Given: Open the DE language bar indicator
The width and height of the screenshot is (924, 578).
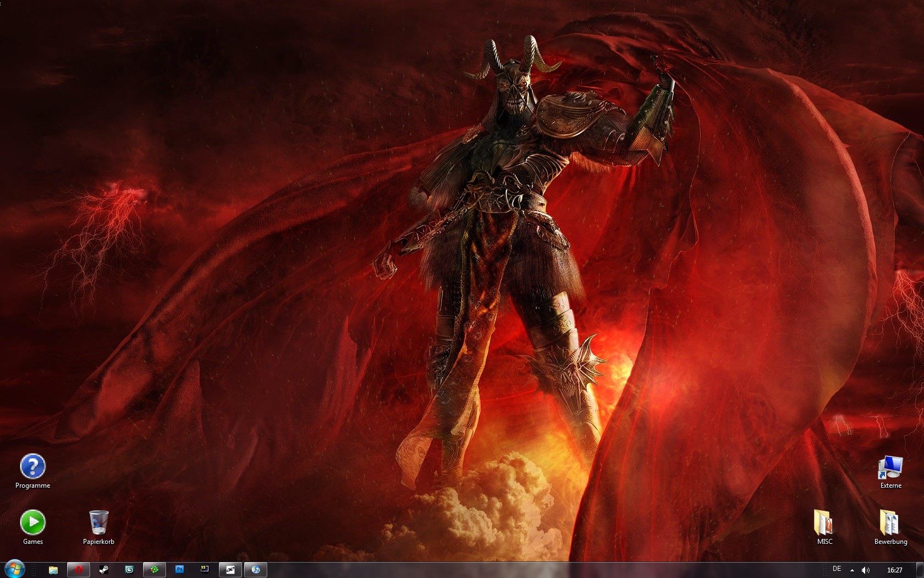Looking at the screenshot, I should pyautogui.click(x=837, y=569).
